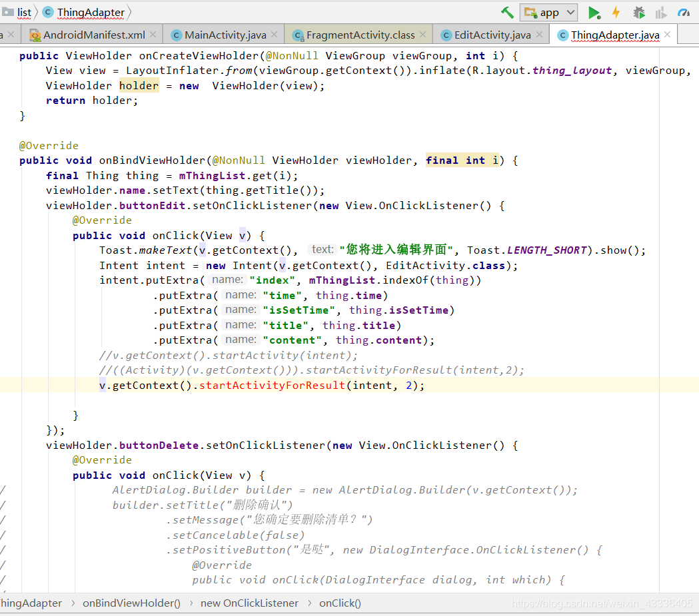Start debugging with the bug icon
Screen dimensions: 699x616
639,13
